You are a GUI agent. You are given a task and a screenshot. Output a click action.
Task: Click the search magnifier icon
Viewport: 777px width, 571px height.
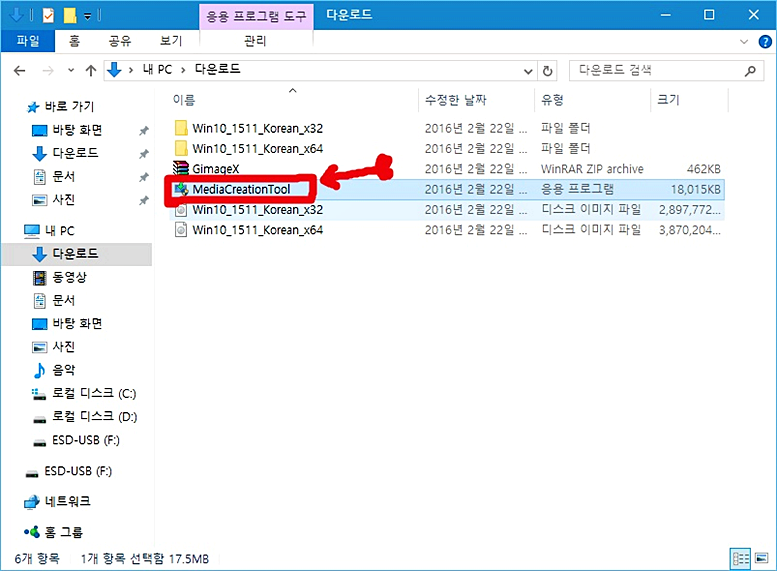(x=750, y=71)
